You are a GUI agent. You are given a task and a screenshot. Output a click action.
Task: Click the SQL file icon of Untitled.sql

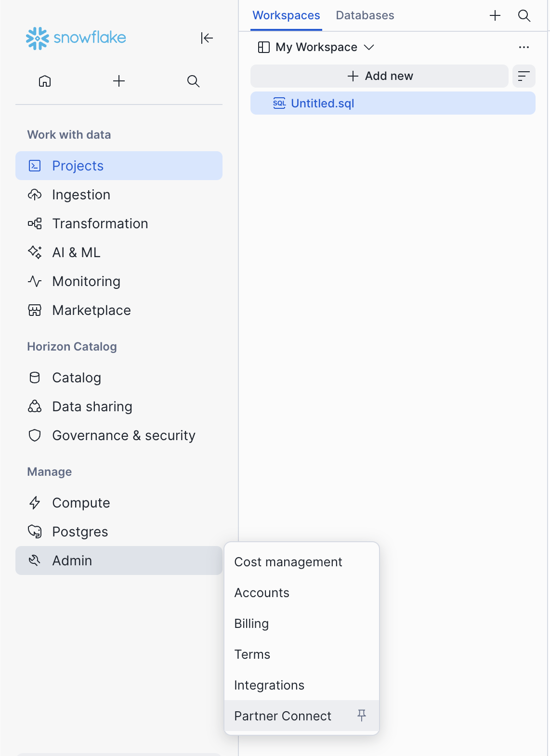tap(279, 103)
